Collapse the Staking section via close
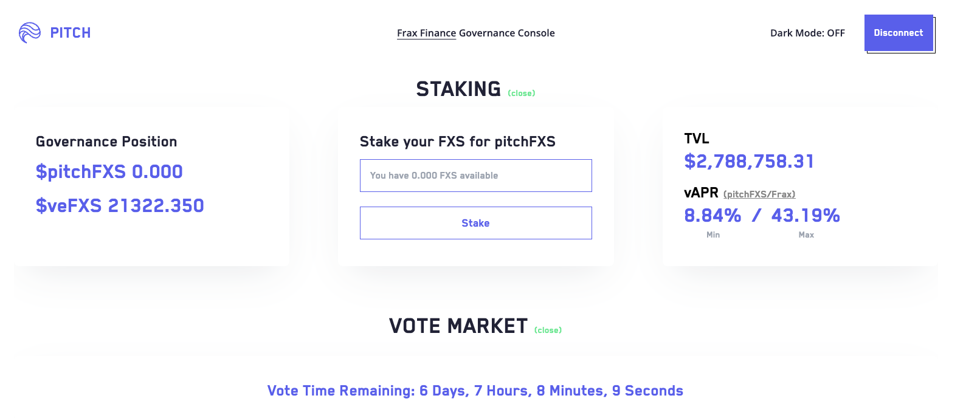980x418 pixels. (522, 94)
